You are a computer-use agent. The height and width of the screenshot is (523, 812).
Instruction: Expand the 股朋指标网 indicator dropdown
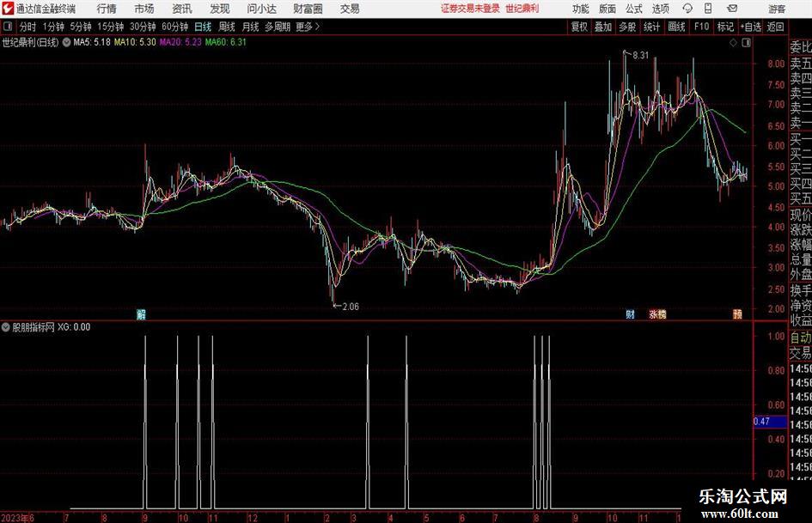pyautogui.click(x=5, y=327)
